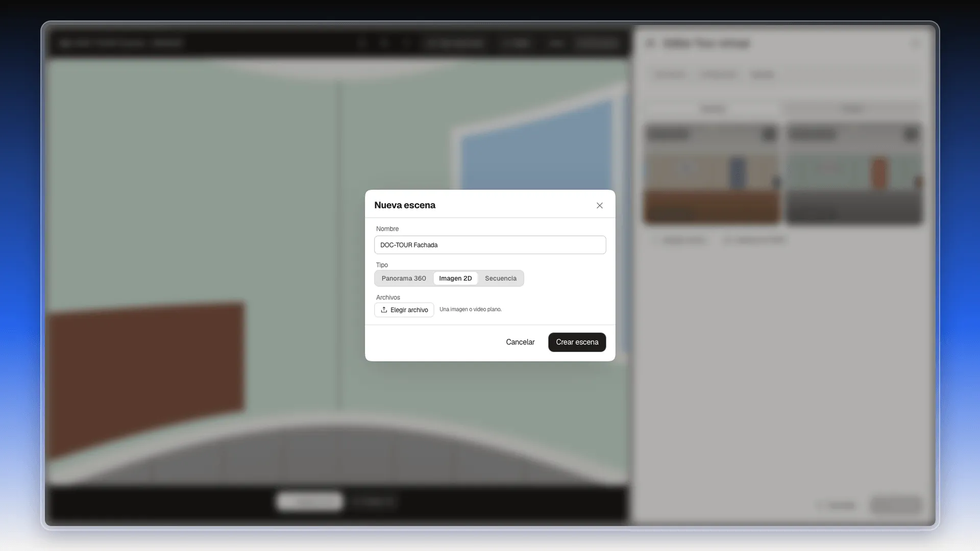980x551 pixels.
Task: Select the blurred scene thumbnail with brown floor
Action: 712,173
